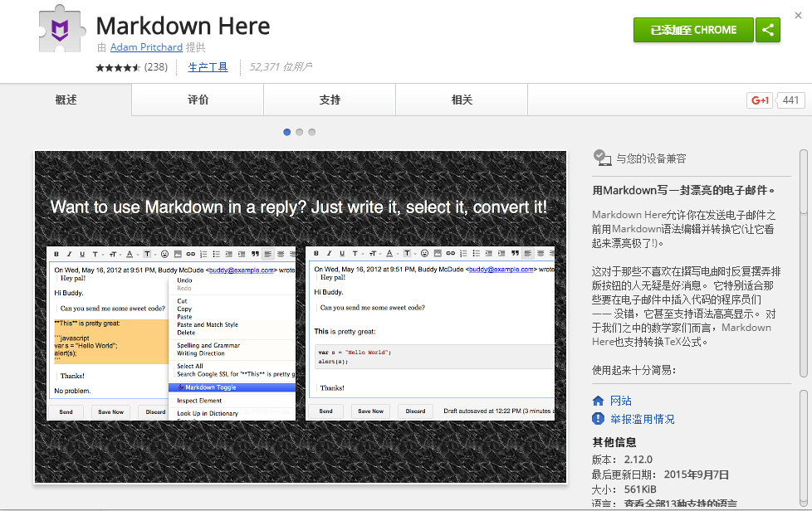812x511 pixels.
Task: Click the home icon beside 网站
Action: pyautogui.click(x=598, y=401)
